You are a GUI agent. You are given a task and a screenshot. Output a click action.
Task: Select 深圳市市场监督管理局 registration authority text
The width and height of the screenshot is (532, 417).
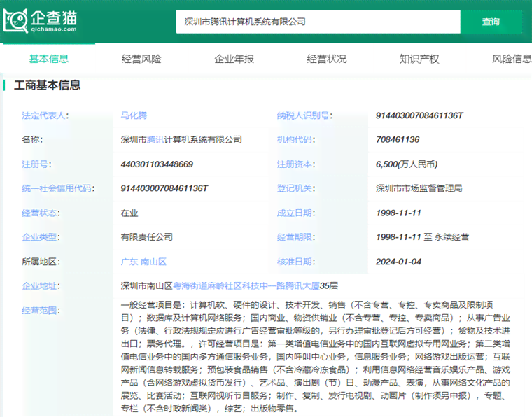pos(419,188)
